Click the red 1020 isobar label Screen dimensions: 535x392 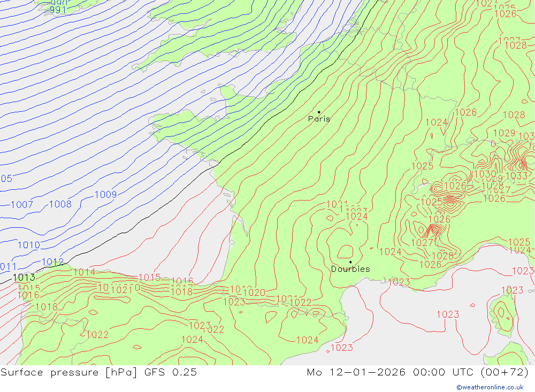[x=254, y=293]
